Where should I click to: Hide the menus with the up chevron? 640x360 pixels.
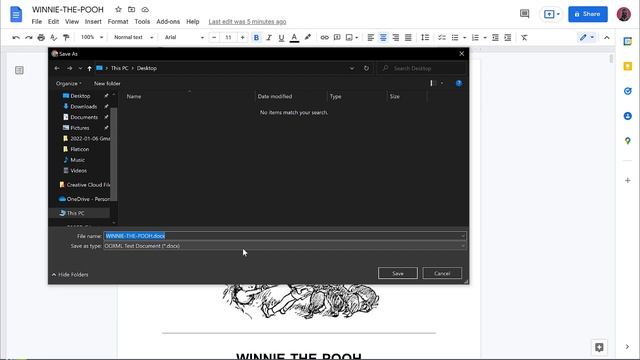[x=607, y=38]
